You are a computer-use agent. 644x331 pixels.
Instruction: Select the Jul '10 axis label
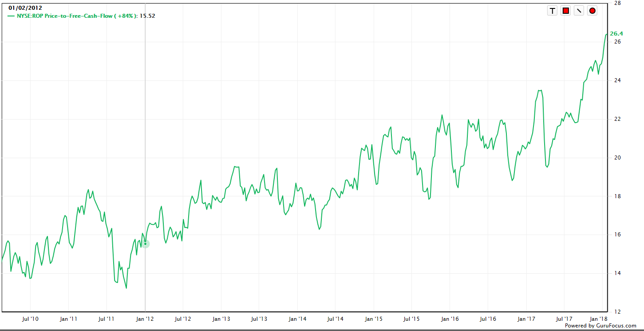[x=31, y=319]
